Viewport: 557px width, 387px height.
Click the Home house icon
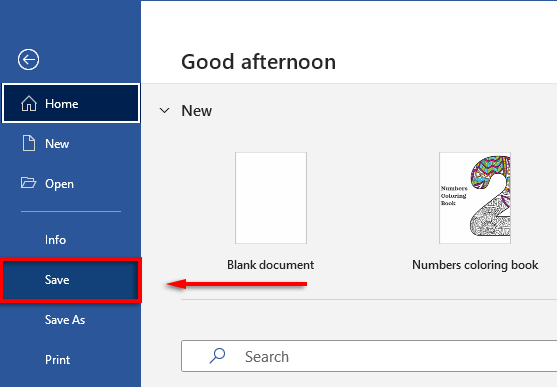(29, 104)
